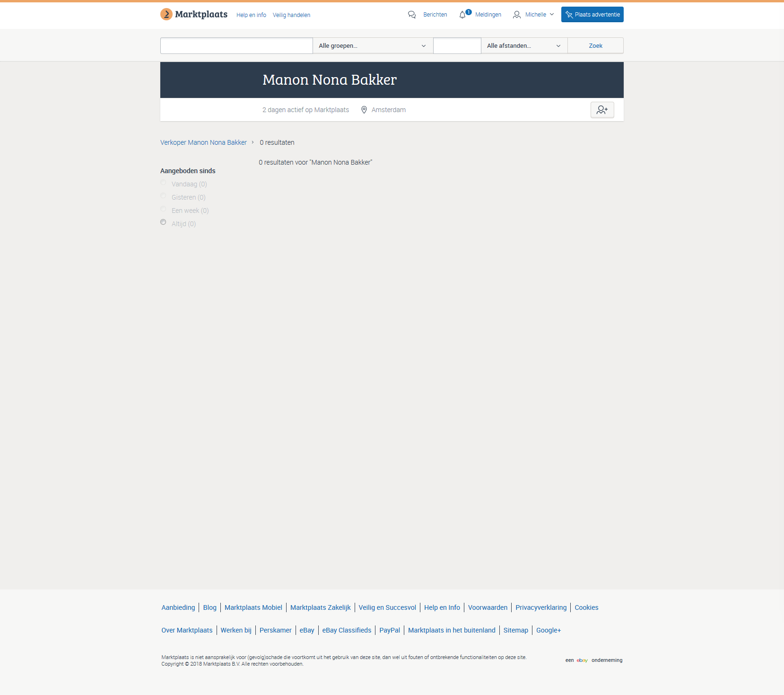Open the Perskamer footer link
Viewport: 784px width, 695px height.
(276, 630)
